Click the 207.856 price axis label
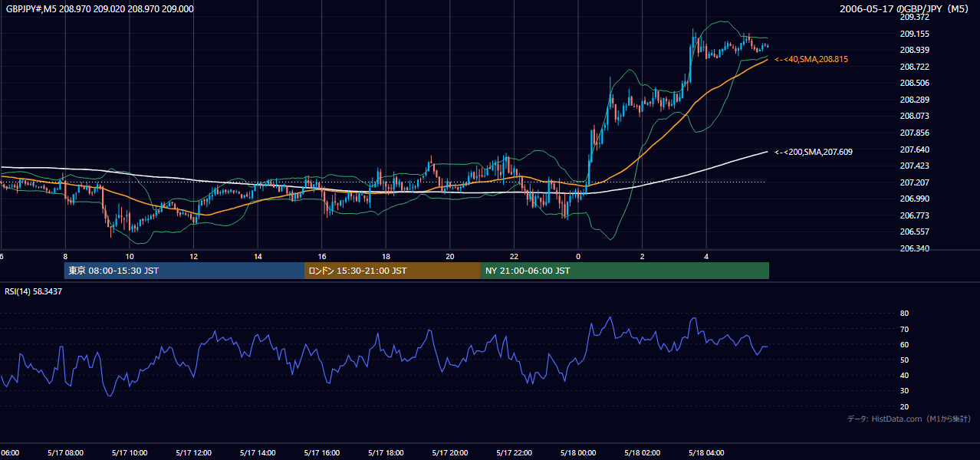Screen dimensions: 980x460 click(x=914, y=133)
